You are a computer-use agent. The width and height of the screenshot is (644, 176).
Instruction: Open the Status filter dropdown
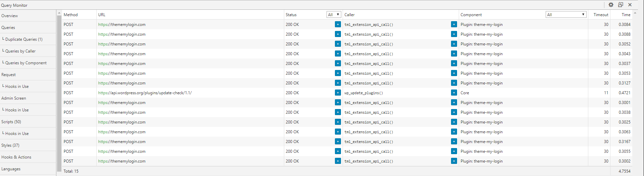[x=334, y=14]
